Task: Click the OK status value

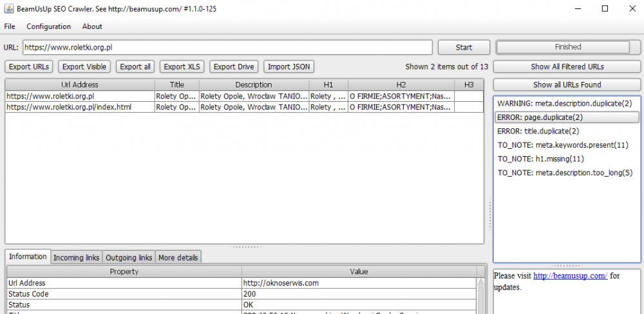Action: click(359, 305)
